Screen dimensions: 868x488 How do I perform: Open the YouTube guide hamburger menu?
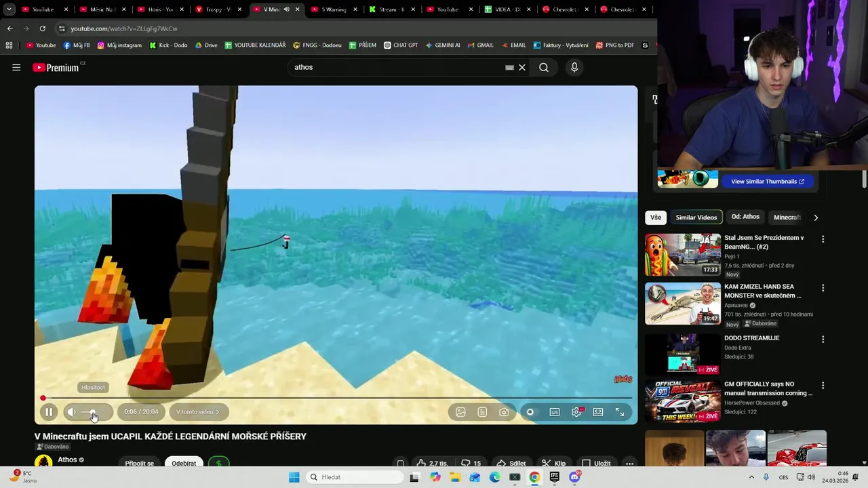[x=16, y=67]
